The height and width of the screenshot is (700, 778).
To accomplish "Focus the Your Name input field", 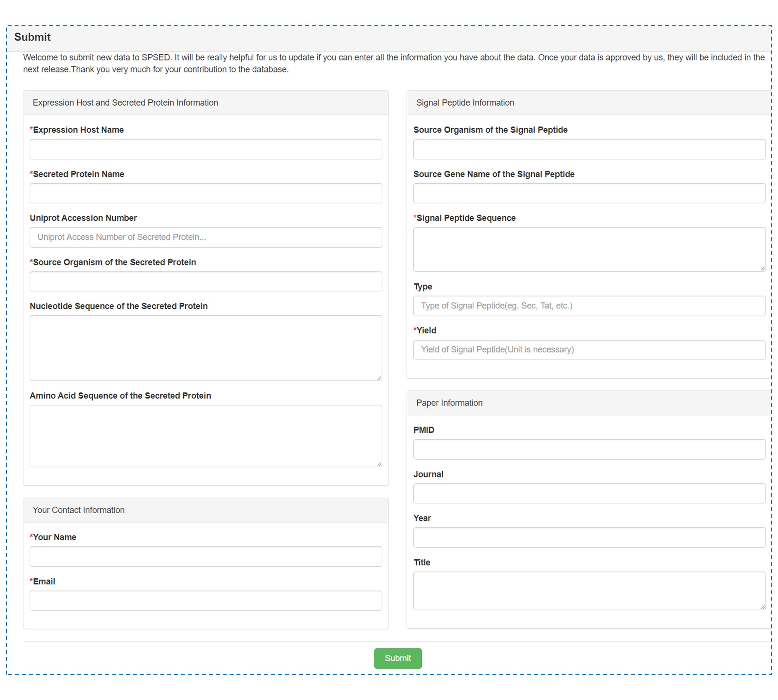I will point(206,556).
